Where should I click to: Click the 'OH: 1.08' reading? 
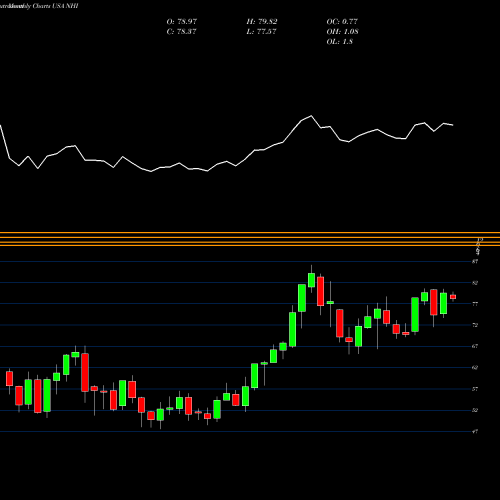pyautogui.click(x=342, y=32)
